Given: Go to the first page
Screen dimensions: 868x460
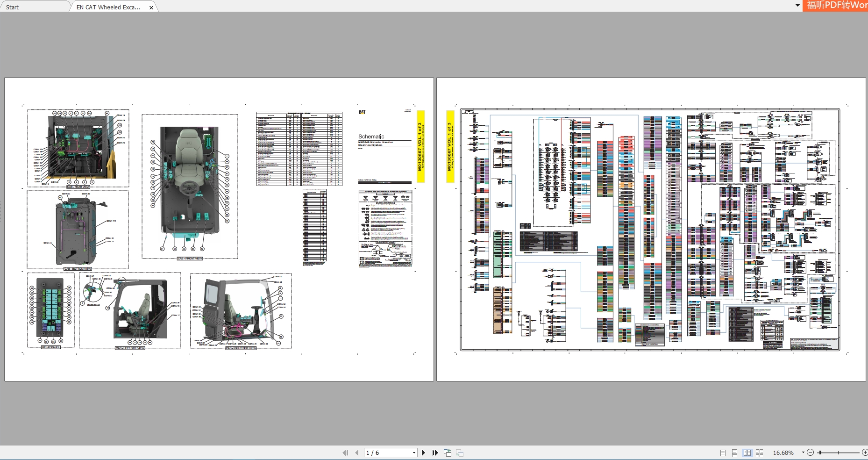Looking at the screenshot, I should 345,453.
